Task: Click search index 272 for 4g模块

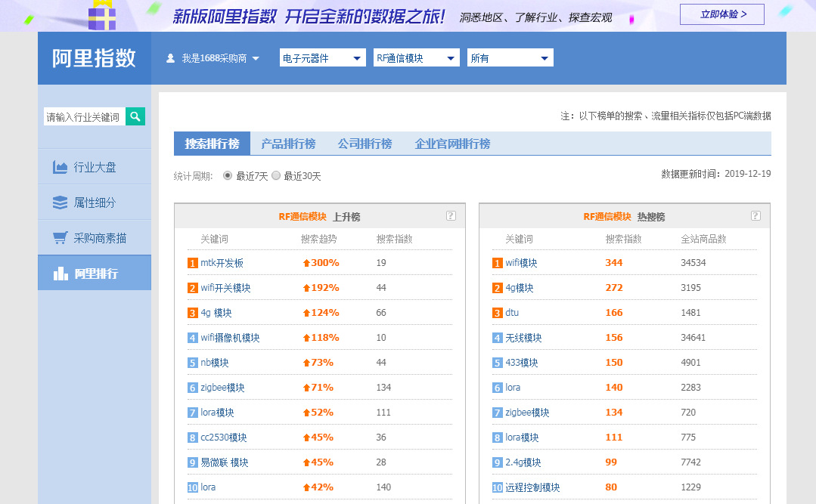Action: pos(614,288)
